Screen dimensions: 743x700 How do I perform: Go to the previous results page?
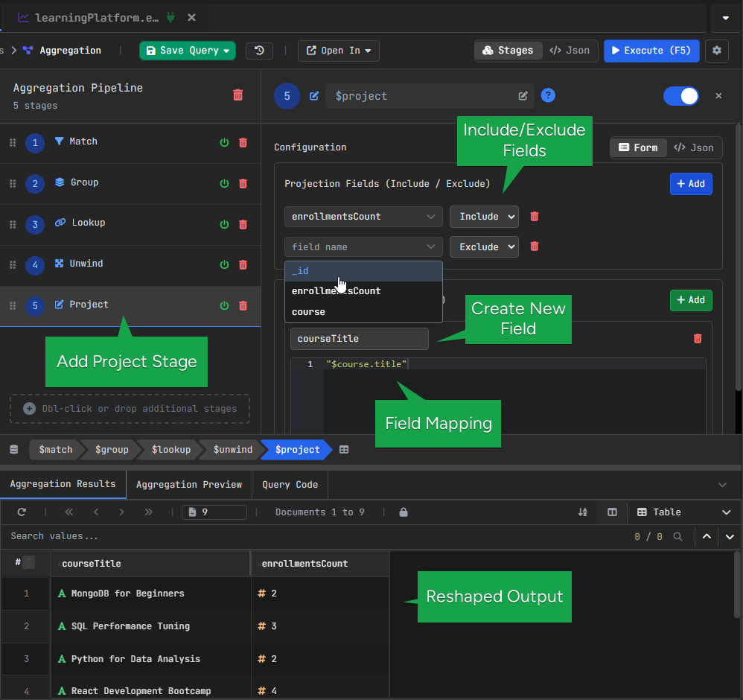coord(96,512)
